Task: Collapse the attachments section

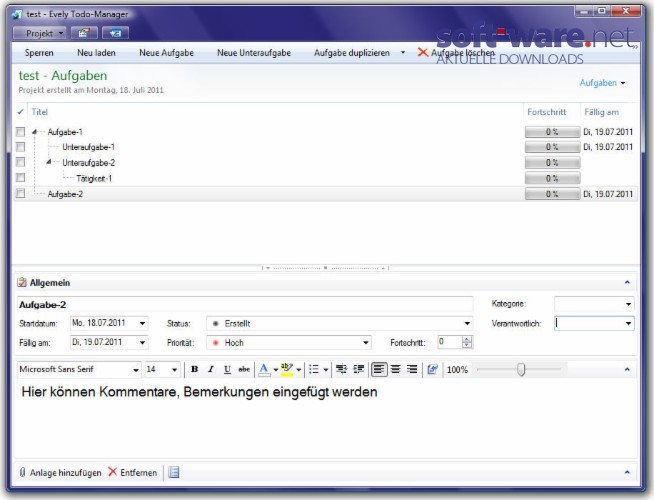Action: pos(627,472)
